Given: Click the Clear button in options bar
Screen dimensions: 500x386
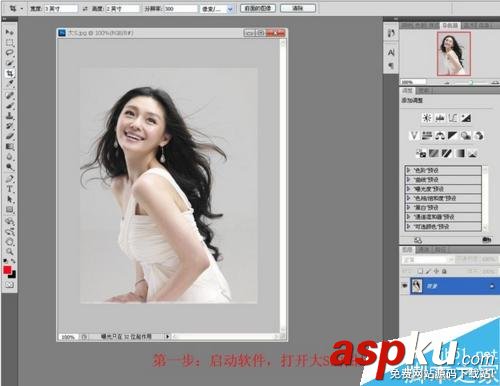Looking at the screenshot, I should (x=298, y=8).
